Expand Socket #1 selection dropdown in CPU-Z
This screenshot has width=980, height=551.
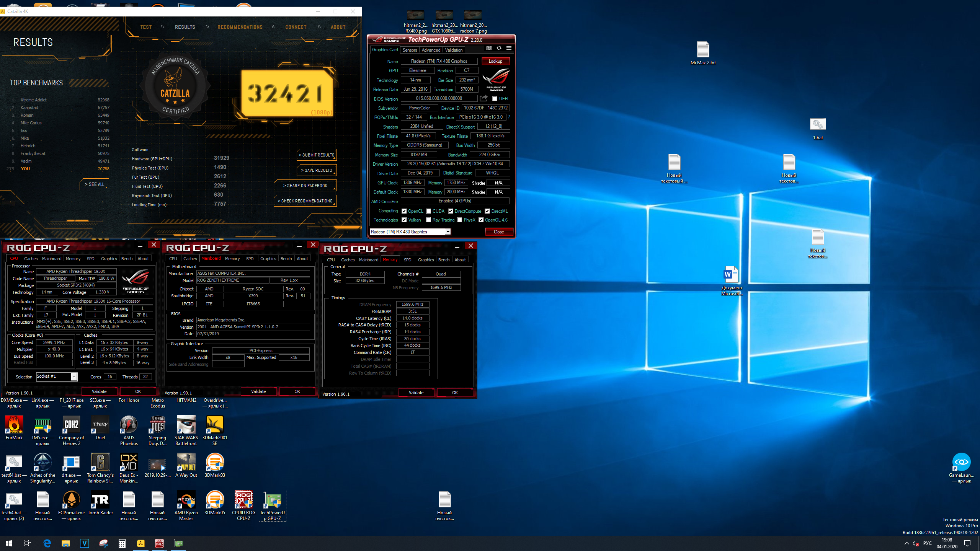pyautogui.click(x=74, y=377)
